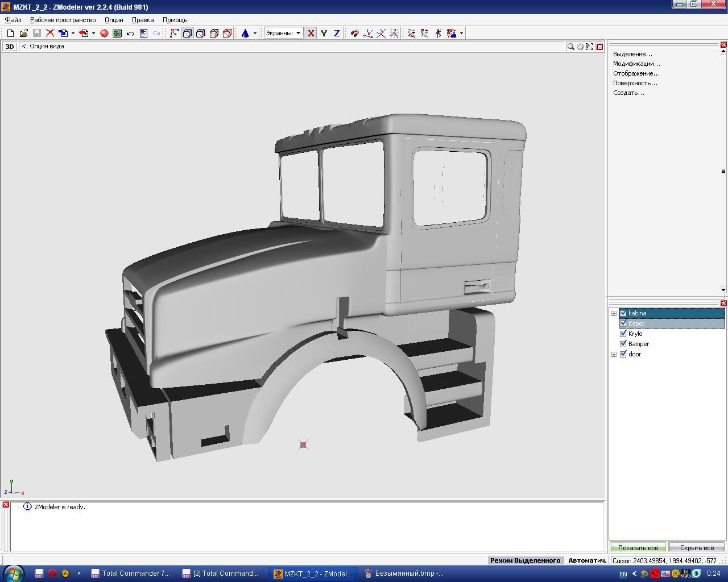Image resolution: width=728 pixels, height=582 pixels.
Task: Open the Рабочее пространство menu
Action: [63, 20]
